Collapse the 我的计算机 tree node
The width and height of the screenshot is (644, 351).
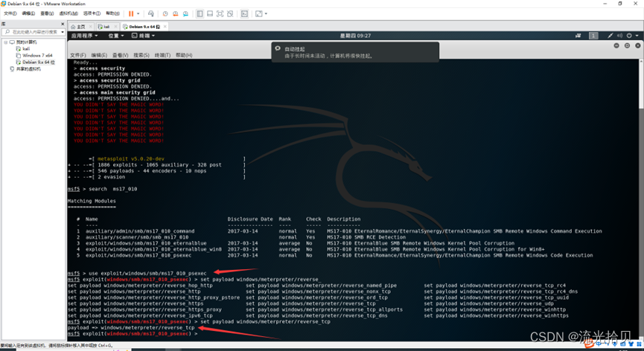[x=5, y=42]
